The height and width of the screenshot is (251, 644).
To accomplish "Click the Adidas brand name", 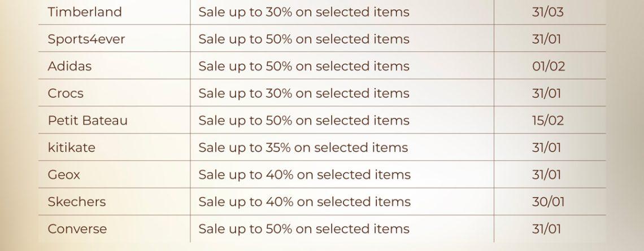I will [69, 66].
